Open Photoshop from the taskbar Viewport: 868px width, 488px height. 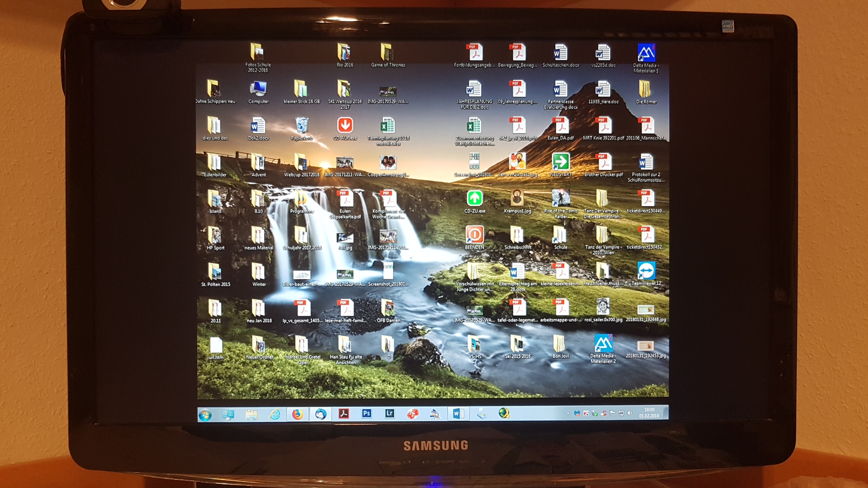(x=367, y=413)
